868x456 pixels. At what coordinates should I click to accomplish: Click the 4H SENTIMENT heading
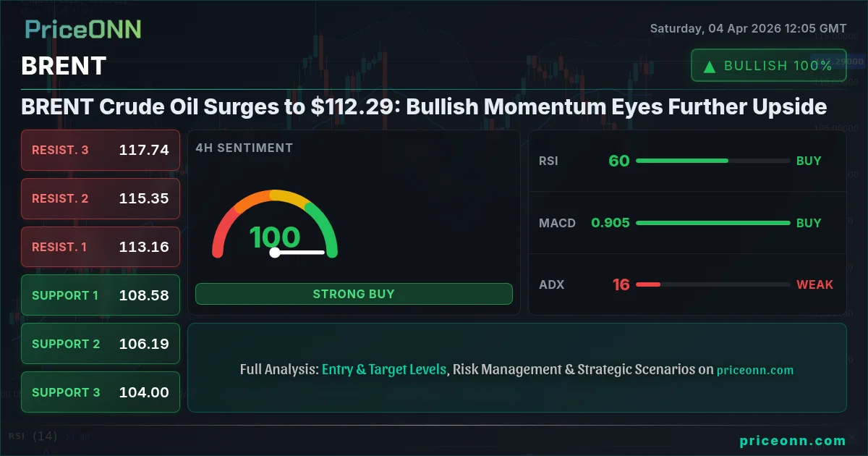point(244,148)
